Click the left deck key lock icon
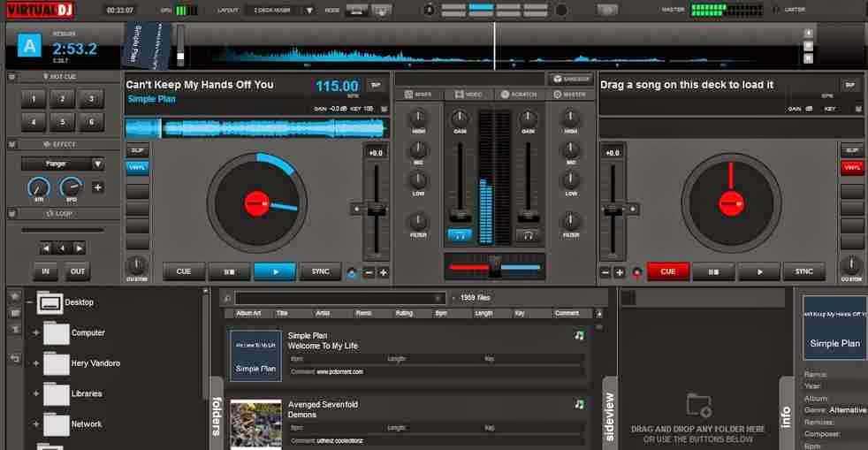This screenshot has height=450, width=868. (385, 109)
